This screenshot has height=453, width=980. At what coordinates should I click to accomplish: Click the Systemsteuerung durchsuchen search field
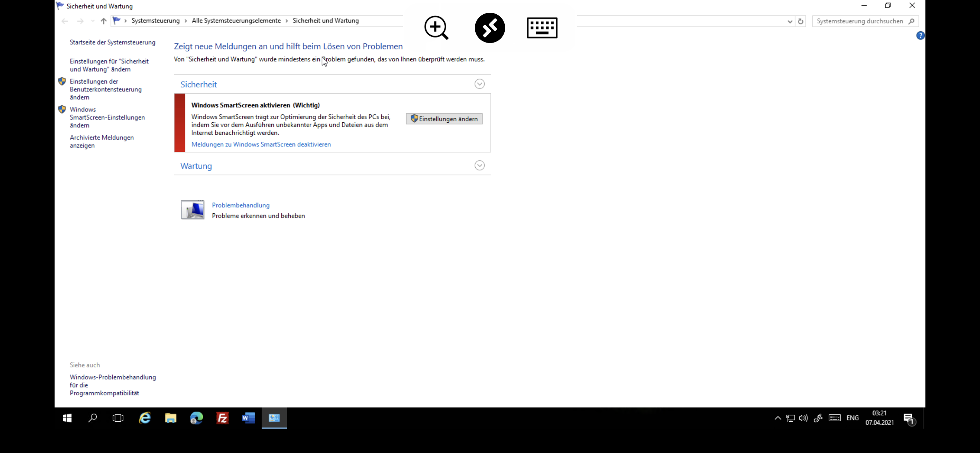pyautogui.click(x=860, y=21)
